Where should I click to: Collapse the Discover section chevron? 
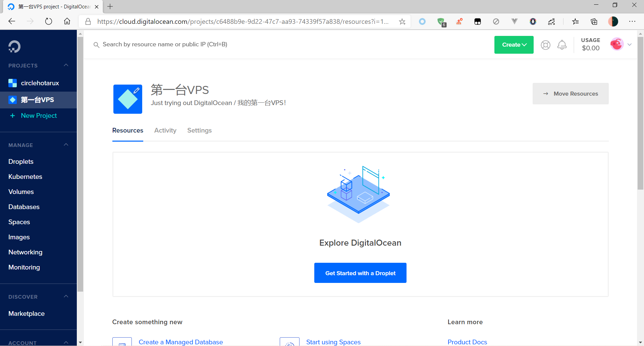coord(66,296)
